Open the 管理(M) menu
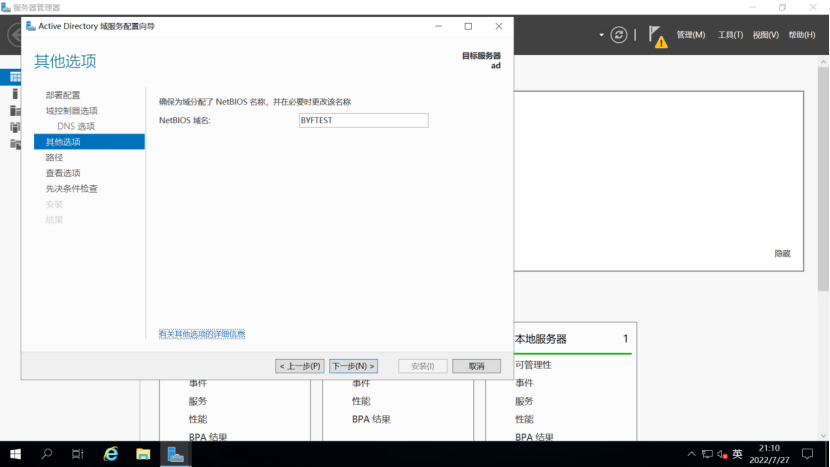The image size is (830, 467). point(691,35)
